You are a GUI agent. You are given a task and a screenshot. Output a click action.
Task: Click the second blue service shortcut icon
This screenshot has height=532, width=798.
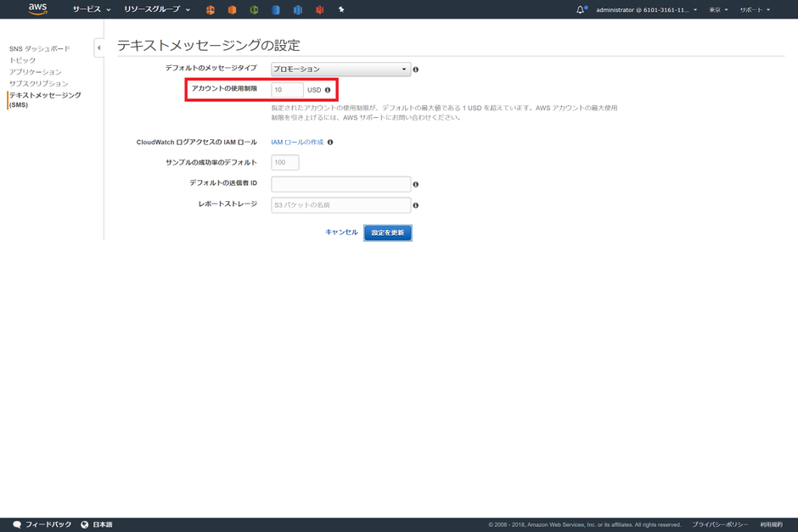[298, 9]
